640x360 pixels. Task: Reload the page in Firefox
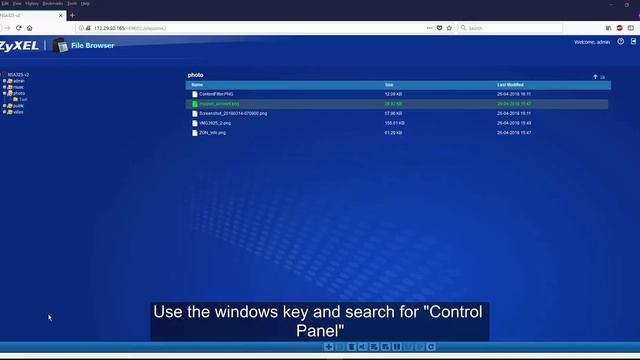click(x=18, y=28)
